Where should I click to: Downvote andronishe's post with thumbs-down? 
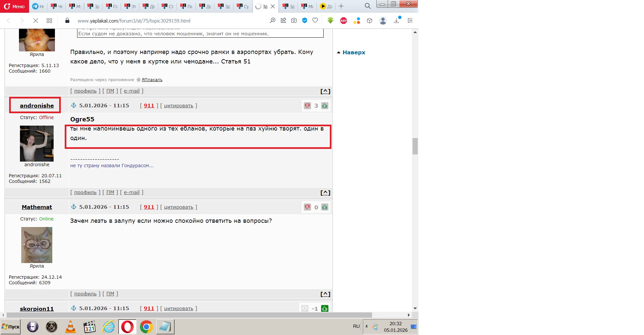tap(307, 106)
